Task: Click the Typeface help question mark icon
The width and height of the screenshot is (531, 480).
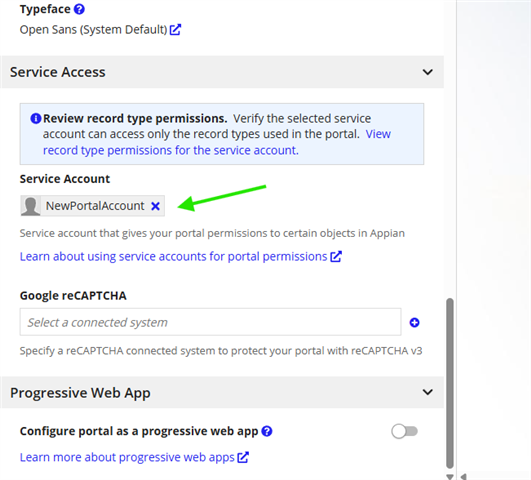Action: 79,9
